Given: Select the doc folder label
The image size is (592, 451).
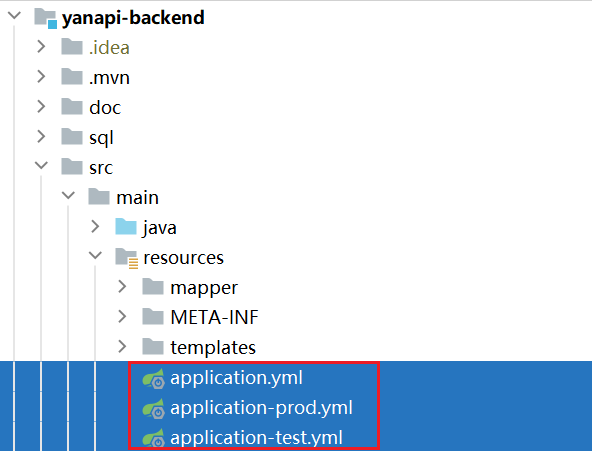Looking at the screenshot, I should click(105, 108).
